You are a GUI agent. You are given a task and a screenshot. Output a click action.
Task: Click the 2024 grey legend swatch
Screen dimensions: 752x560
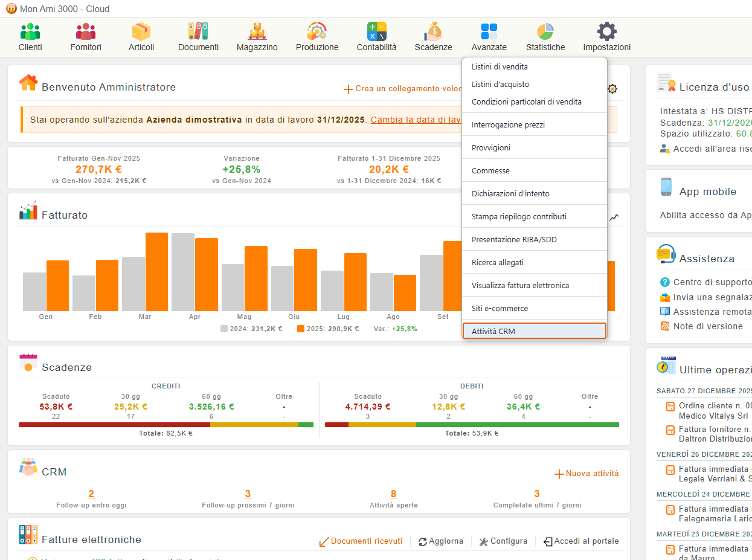[224, 329]
